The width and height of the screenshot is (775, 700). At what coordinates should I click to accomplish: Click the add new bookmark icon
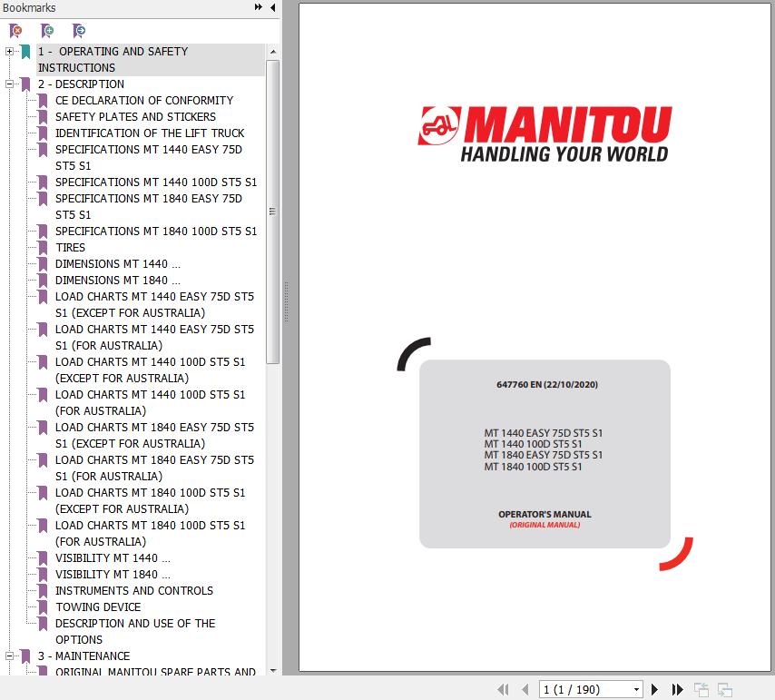pyautogui.click(x=47, y=31)
